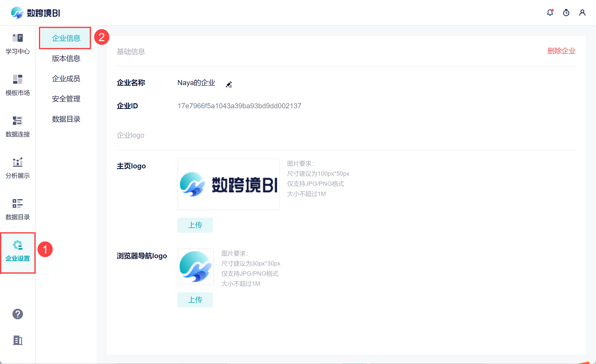Edit enterprise name with pencil icon

pyautogui.click(x=229, y=84)
